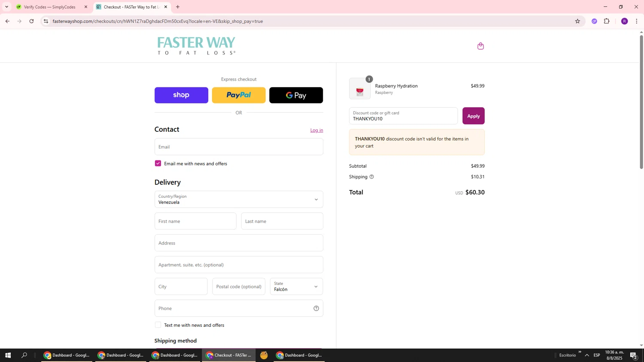
Task: Click the purple extension icon in toolbar
Action: pyautogui.click(x=594, y=21)
